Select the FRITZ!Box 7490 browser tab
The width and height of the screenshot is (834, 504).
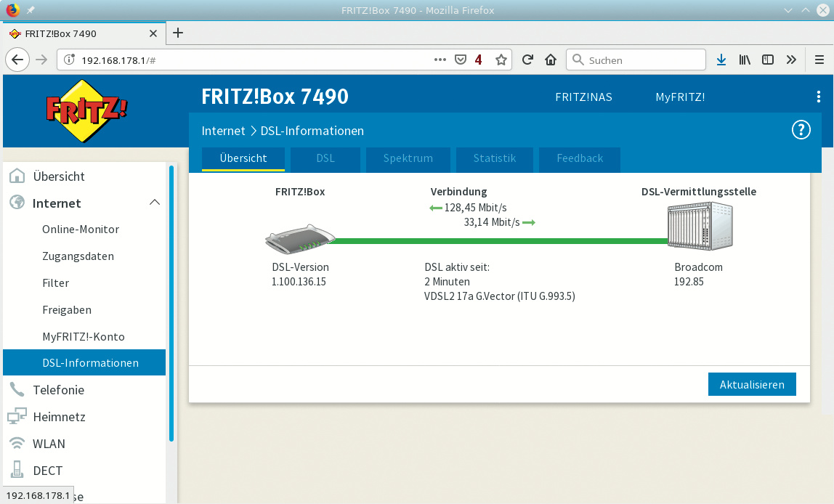(84, 33)
